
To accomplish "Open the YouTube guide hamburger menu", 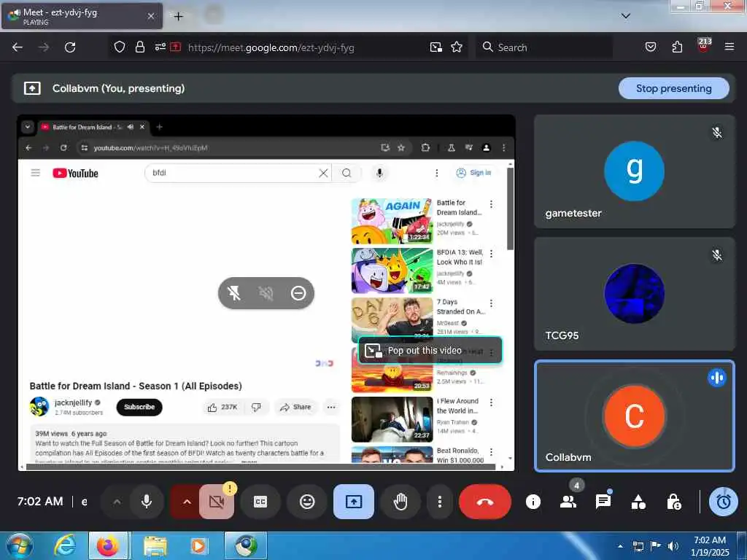I will (35, 173).
